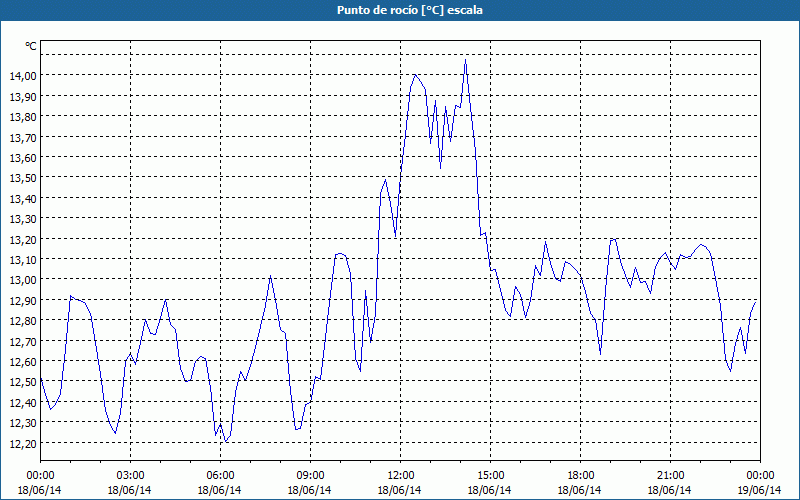Click the 13,80 y-axis value
Viewport: 800px width, 500px height.
click(x=23, y=116)
